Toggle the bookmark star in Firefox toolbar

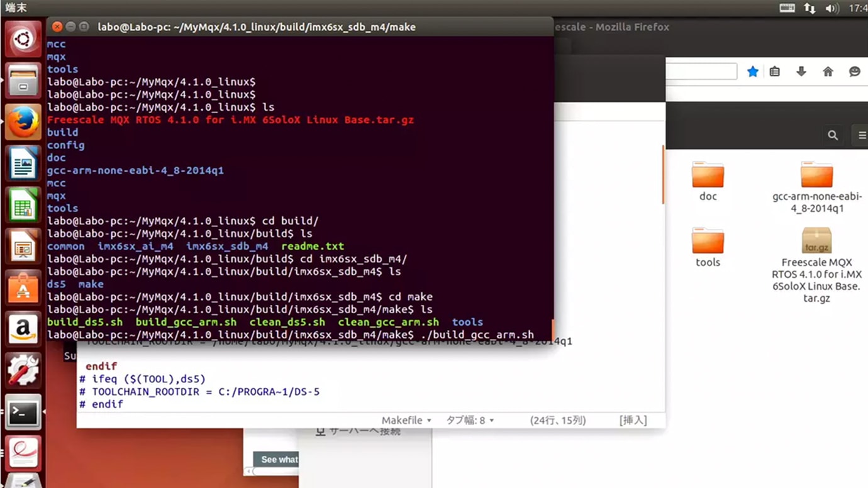click(753, 71)
